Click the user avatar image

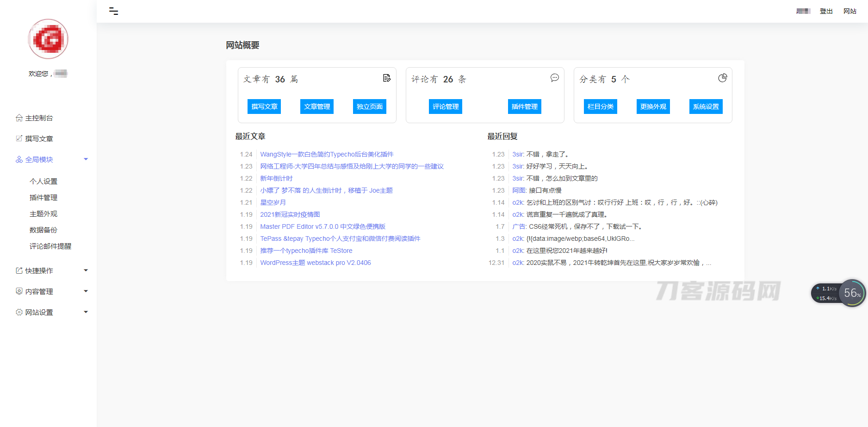[48, 39]
